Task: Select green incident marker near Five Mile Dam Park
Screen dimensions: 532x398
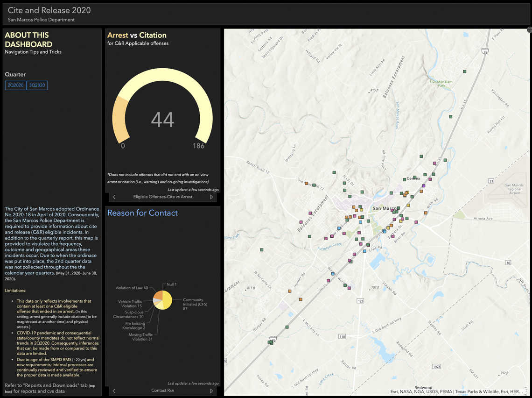Action: (x=465, y=71)
